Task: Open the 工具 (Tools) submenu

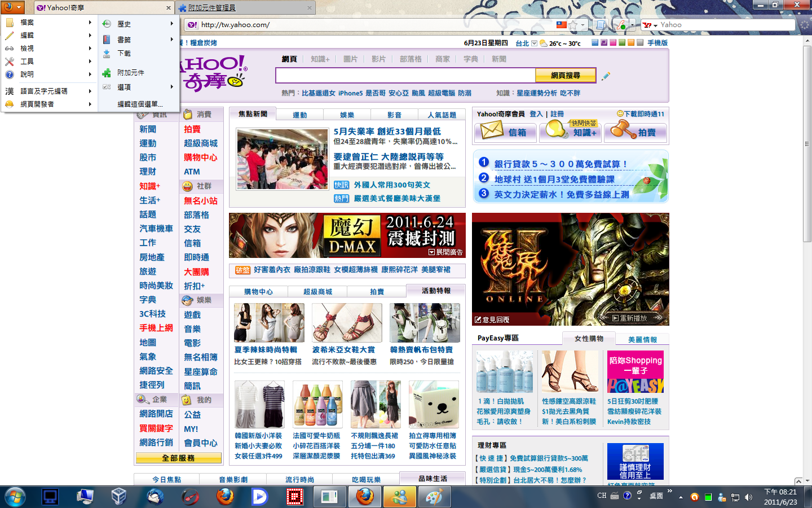Action: 48,61
